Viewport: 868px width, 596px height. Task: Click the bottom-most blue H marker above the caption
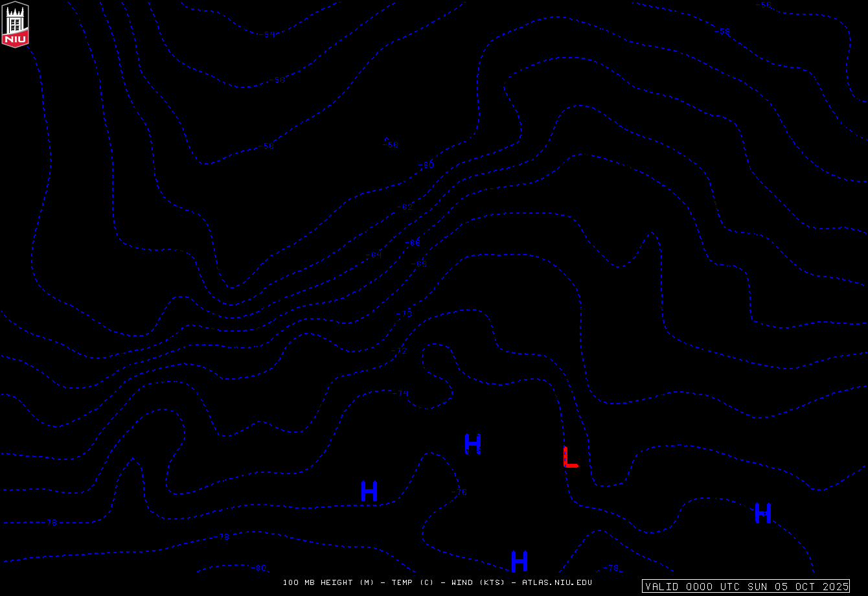pyautogui.click(x=519, y=561)
